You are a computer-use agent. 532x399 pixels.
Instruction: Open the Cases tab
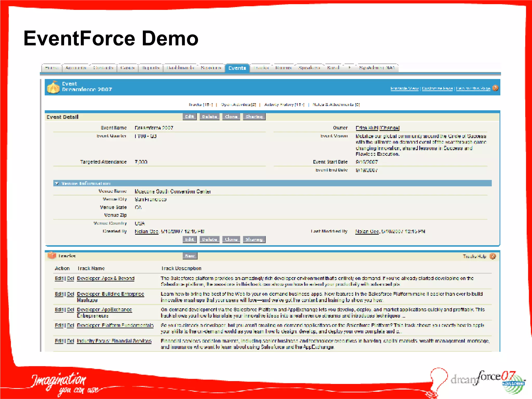pyautogui.click(x=127, y=68)
